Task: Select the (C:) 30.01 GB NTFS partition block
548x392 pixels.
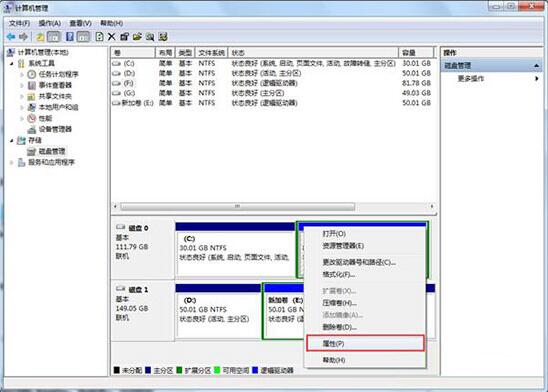Action: (x=235, y=249)
